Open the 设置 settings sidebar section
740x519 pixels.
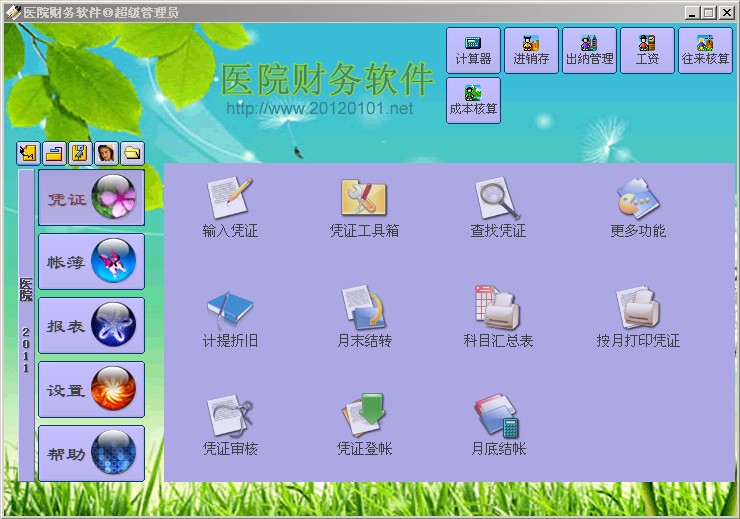(x=91, y=389)
